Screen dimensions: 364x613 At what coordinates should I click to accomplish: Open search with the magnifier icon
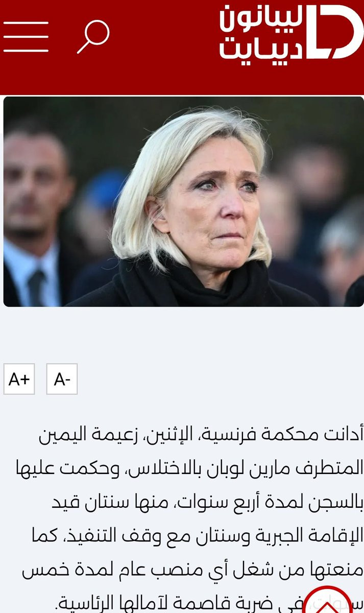(93, 37)
